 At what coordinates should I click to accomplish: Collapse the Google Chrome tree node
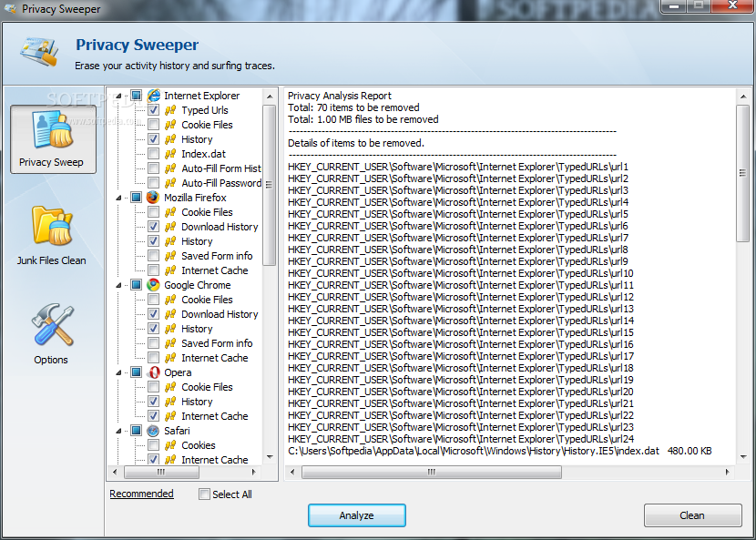118,285
